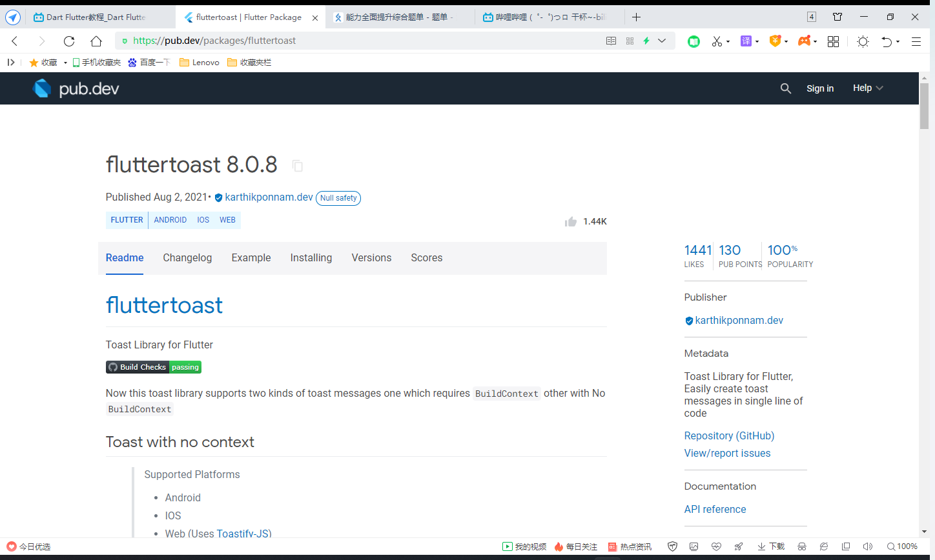Open the 收藏 favorites dropdown arrow
This screenshot has height=560, width=935.
click(x=65, y=63)
